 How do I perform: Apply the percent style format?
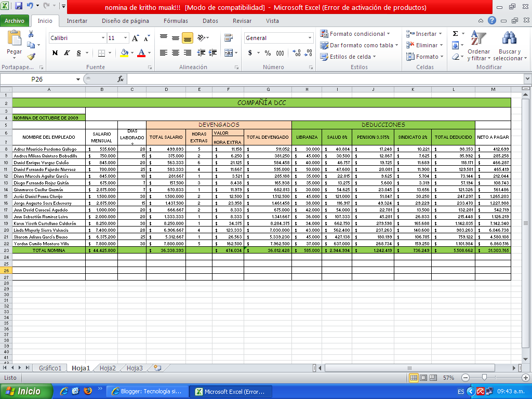tap(268, 53)
